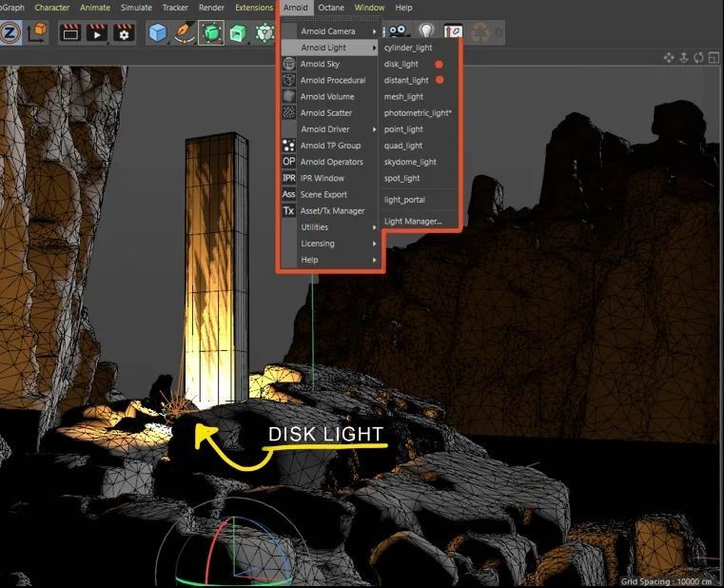Screen dimensions: 724x588
Task: Open the Tracker menu
Action: pyautogui.click(x=175, y=8)
